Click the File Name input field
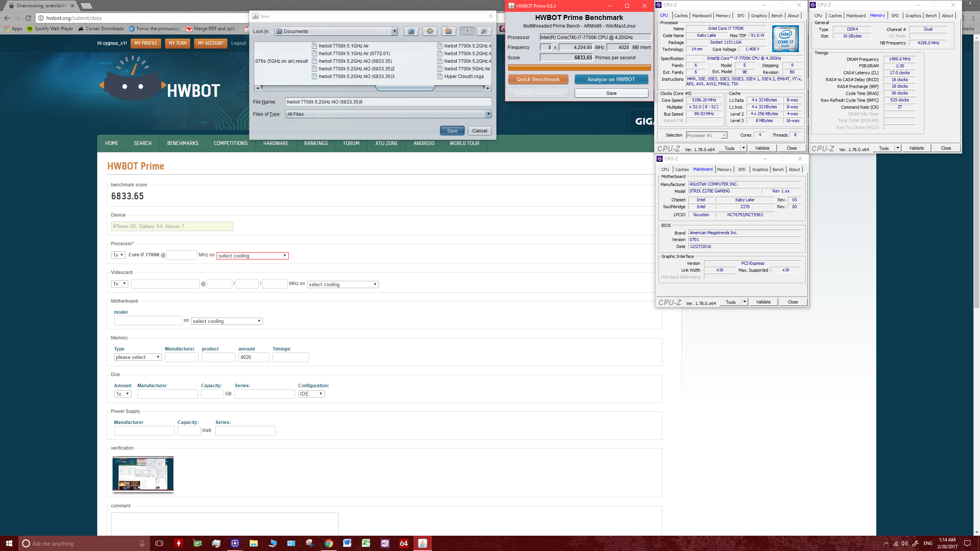The width and height of the screenshot is (980, 551). tap(388, 102)
